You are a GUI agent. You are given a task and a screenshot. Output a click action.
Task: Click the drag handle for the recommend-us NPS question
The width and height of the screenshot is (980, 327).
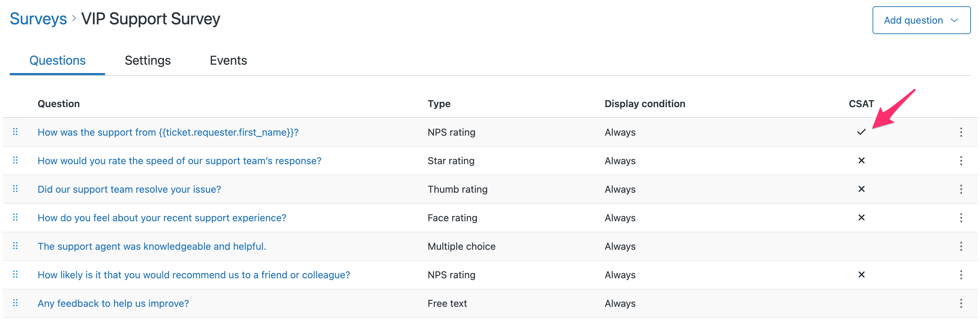16,274
